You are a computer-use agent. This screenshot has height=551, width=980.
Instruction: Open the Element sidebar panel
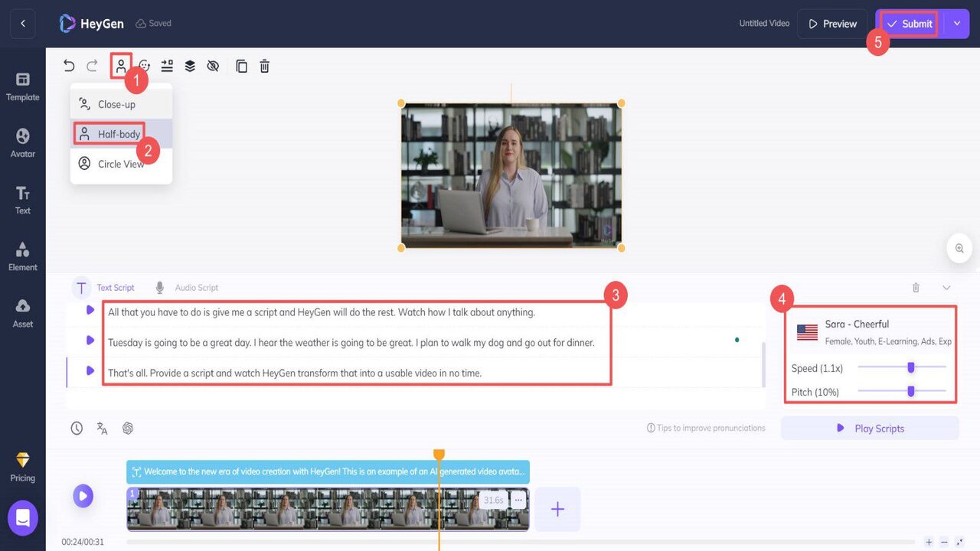point(23,256)
